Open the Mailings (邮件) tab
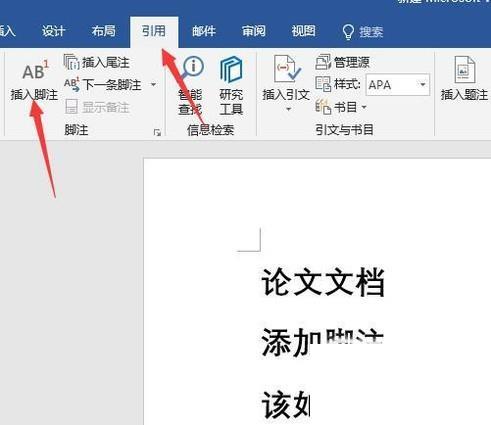The height and width of the screenshot is (425, 491). 204,31
